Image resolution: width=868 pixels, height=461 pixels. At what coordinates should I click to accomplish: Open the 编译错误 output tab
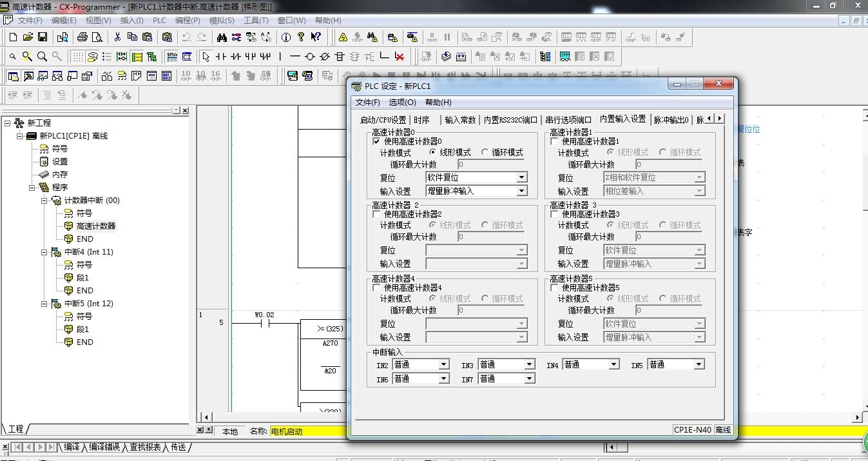tap(104, 447)
